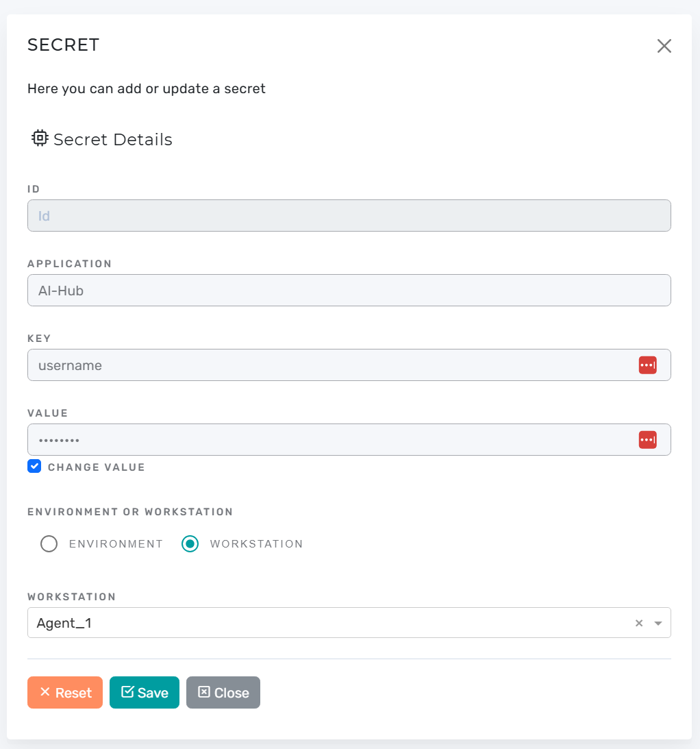Image resolution: width=700 pixels, height=749 pixels.
Task: Click the masked Value password field
Action: click(x=329, y=440)
